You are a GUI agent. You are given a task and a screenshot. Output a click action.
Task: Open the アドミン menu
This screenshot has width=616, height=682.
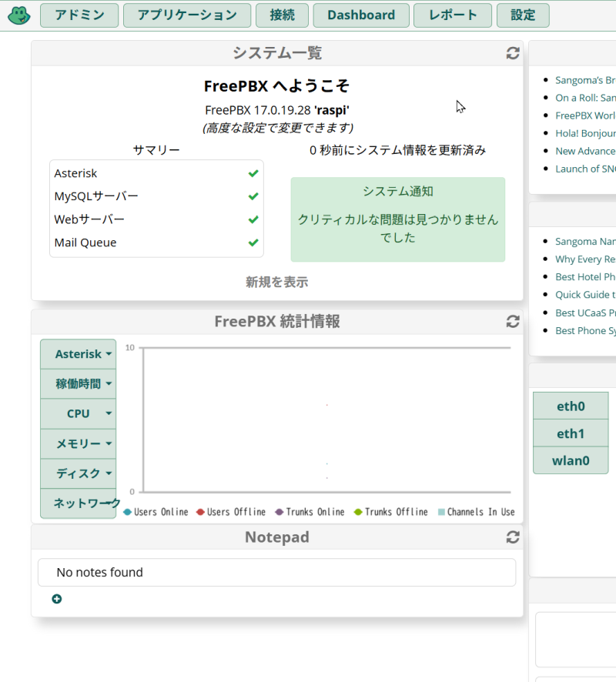(79, 15)
